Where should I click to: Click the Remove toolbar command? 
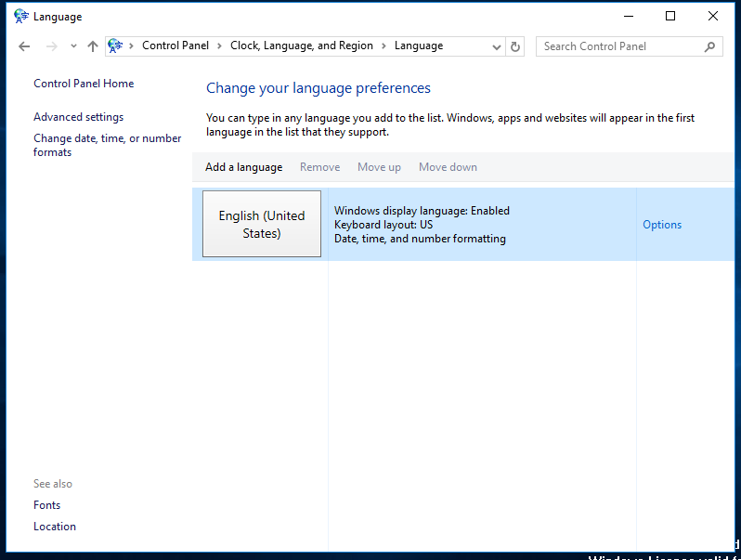pos(320,167)
